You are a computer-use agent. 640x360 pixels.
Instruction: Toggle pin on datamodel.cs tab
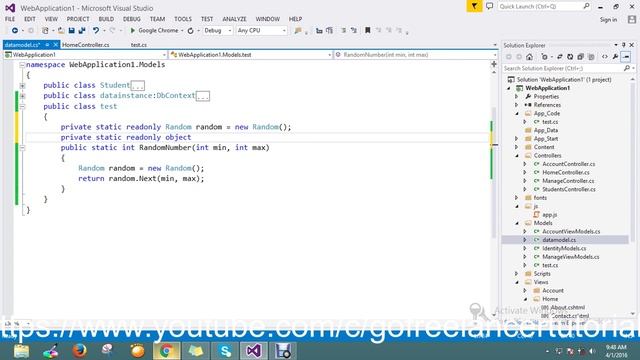[47, 45]
